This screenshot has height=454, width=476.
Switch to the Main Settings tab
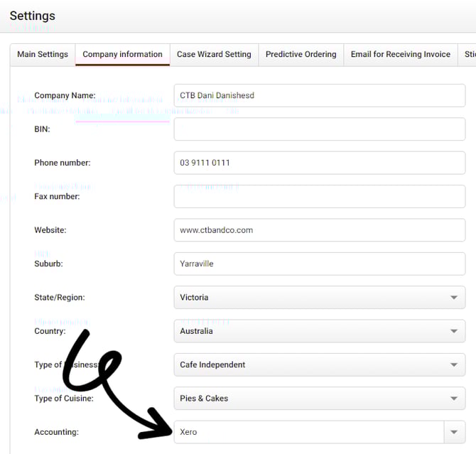43,55
